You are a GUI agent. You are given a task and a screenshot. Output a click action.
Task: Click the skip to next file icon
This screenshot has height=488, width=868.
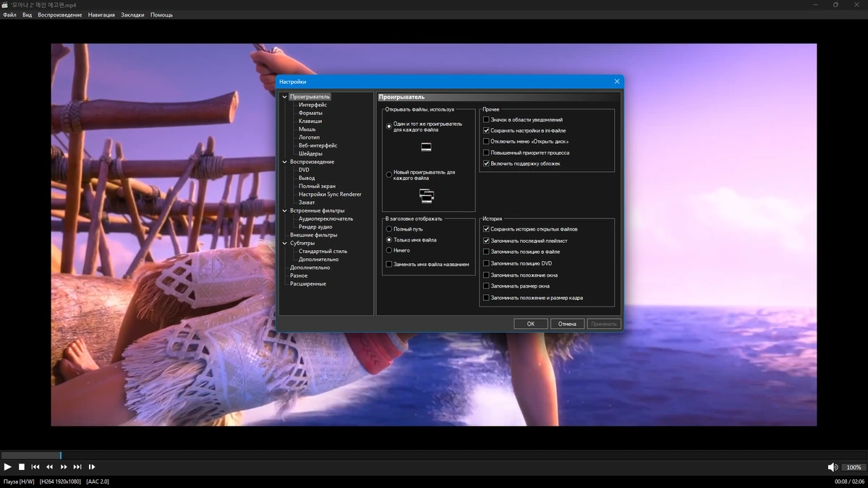pos(77,467)
